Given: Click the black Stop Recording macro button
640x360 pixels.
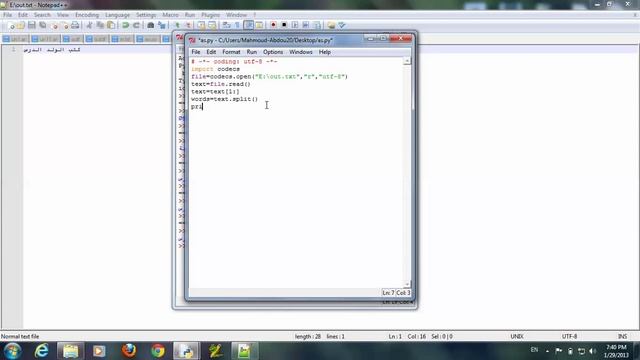Looking at the screenshot, I should pyautogui.click(x=284, y=25).
